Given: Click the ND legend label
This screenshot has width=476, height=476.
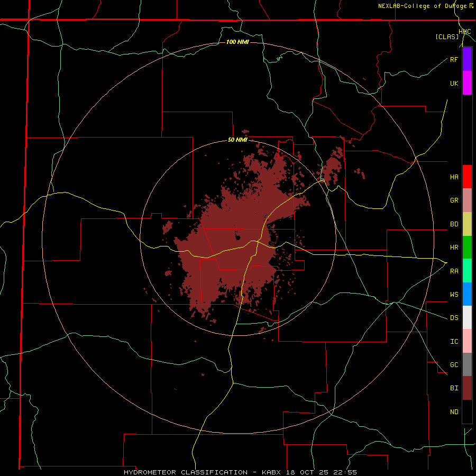Looking at the screenshot, I should pyautogui.click(x=454, y=412).
